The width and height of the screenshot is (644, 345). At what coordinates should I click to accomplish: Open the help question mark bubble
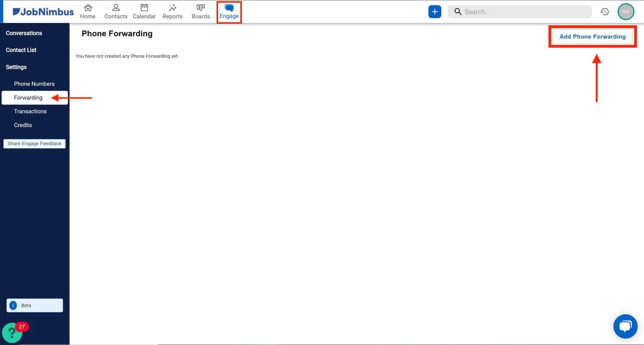coord(11,333)
